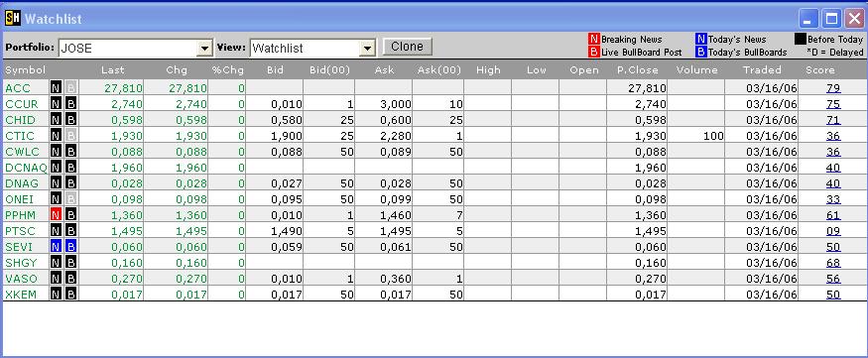Sort by the P.Close column header

(638, 70)
